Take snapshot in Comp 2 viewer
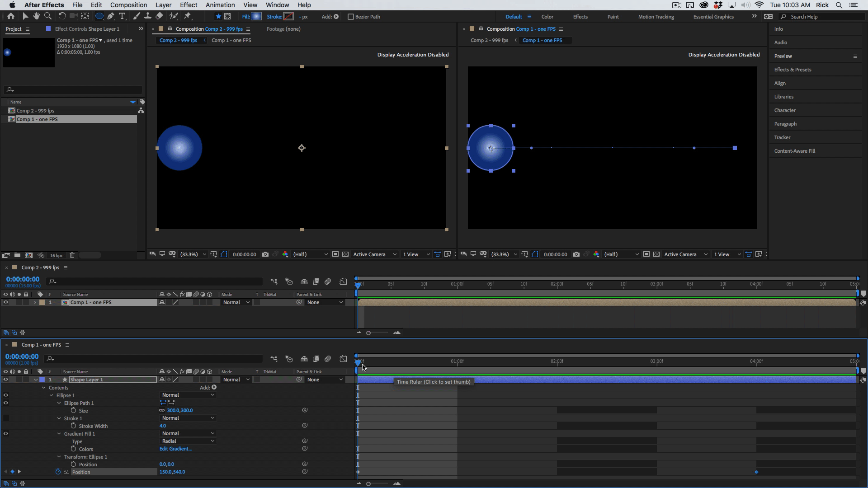Screen dimensions: 868x488 click(265, 254)
